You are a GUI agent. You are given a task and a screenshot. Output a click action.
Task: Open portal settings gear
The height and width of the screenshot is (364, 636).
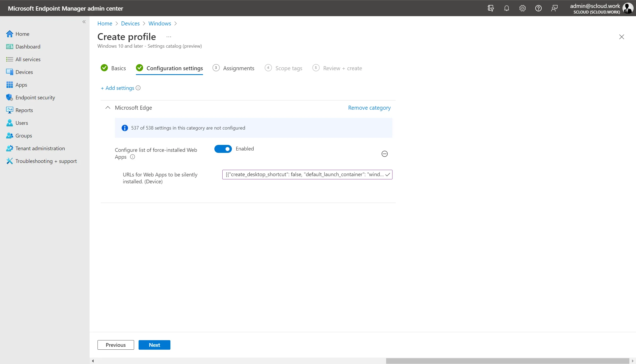[522, 8]
